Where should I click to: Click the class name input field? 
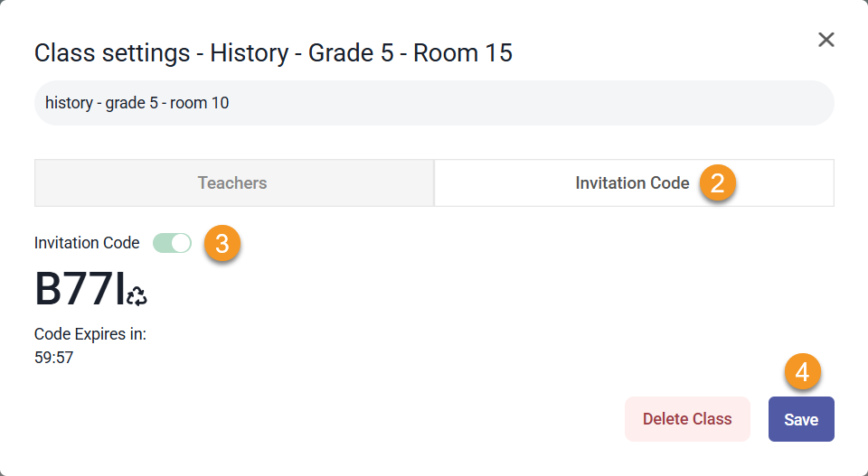(x=434, y=103)
